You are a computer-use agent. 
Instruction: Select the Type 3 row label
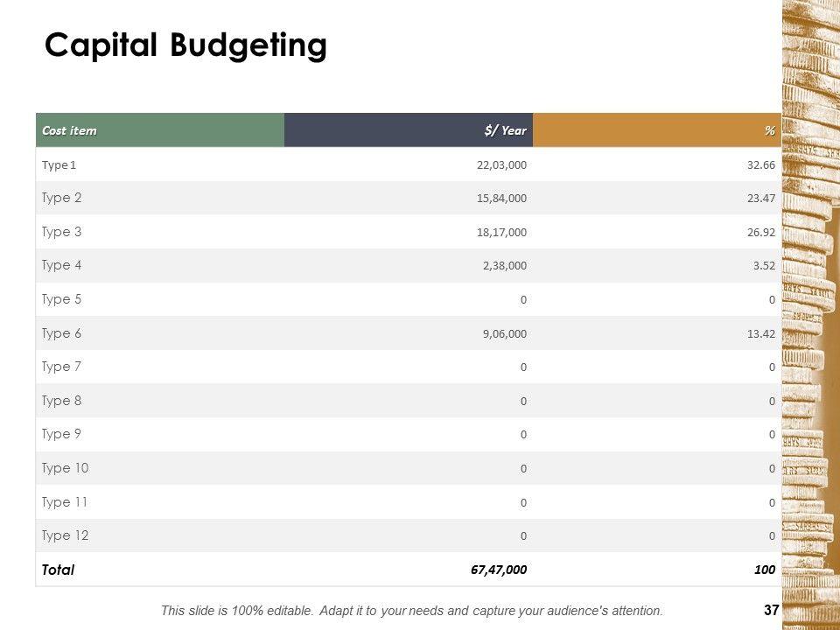[61, 232]
